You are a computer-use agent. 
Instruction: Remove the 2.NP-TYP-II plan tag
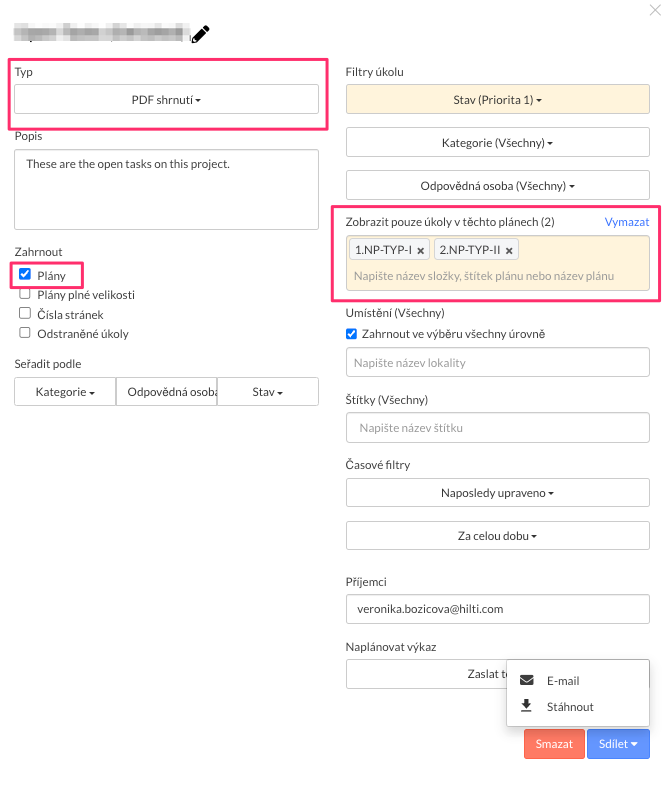(x=509, y=250)
